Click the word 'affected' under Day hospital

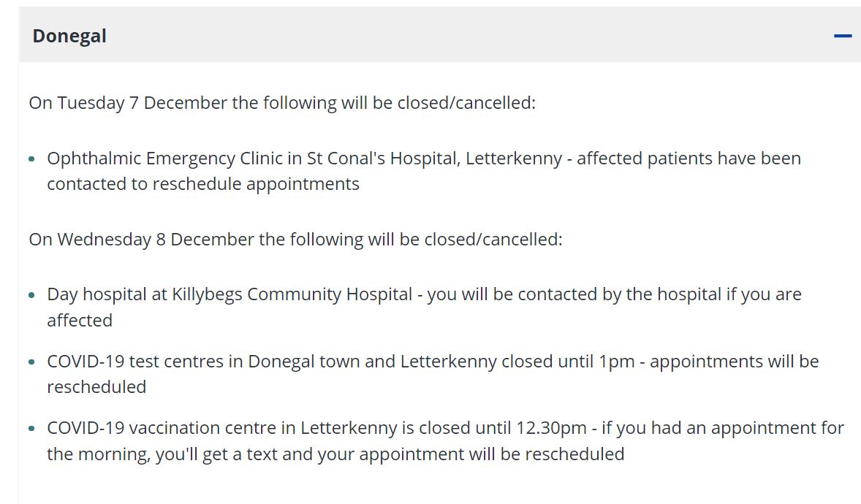click(x=80, y=321)
